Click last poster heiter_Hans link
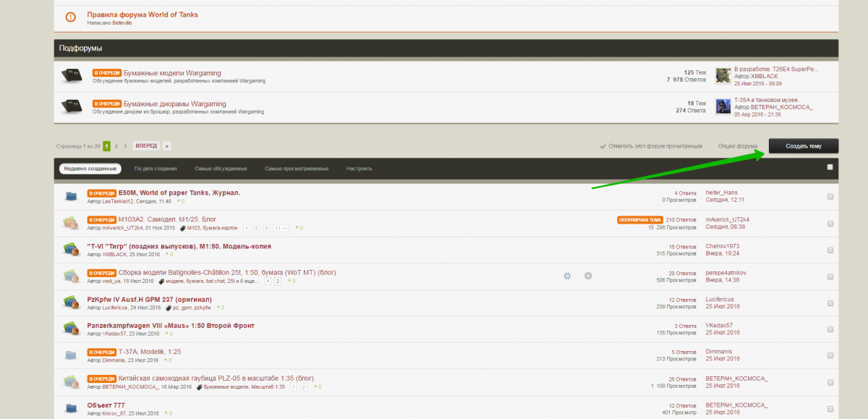Viewport: 868px width, 419px height. pyautogui.click(x=722, y=192)
